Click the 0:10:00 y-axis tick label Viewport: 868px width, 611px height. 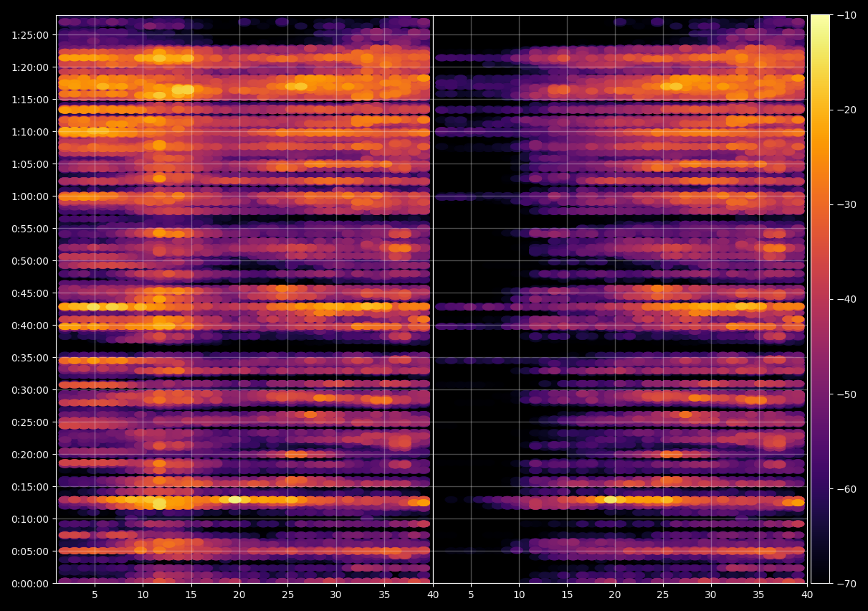pos(30,518)
